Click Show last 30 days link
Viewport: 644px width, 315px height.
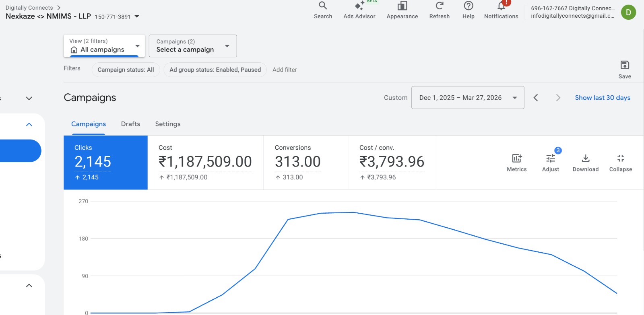click(602, 98)
